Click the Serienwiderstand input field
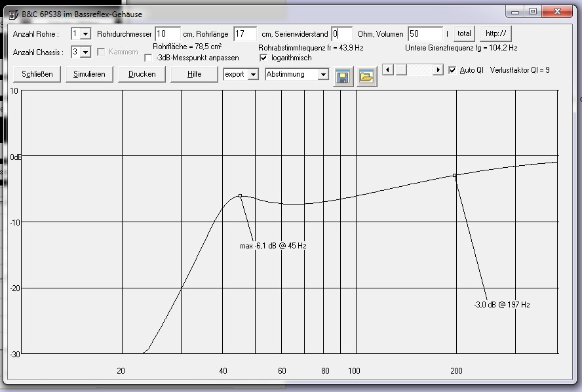Viewport: 582px width, 392px height. click(341, 34)
